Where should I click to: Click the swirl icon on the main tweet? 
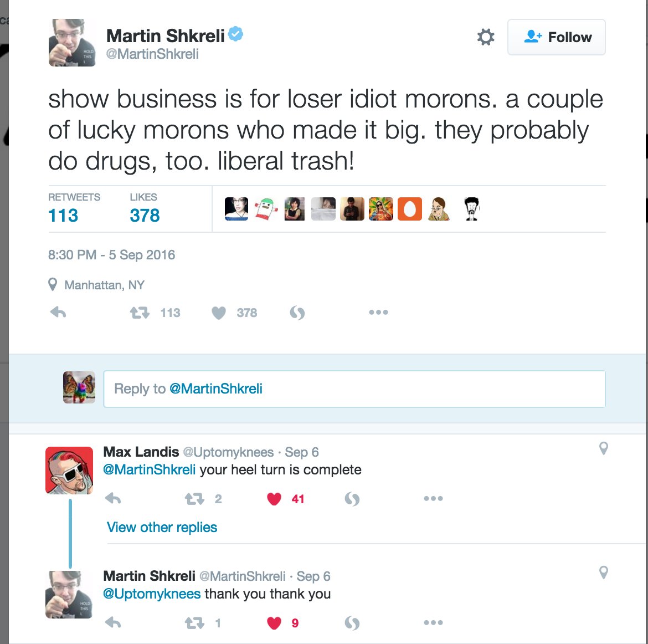297,313
